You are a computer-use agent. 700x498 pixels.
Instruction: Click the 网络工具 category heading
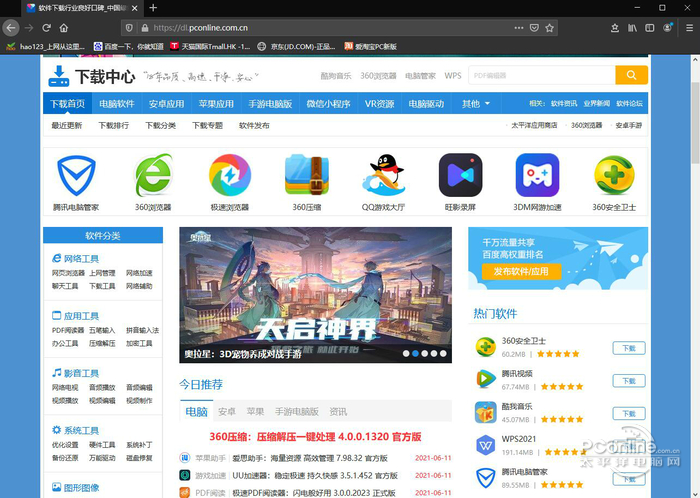75,258
